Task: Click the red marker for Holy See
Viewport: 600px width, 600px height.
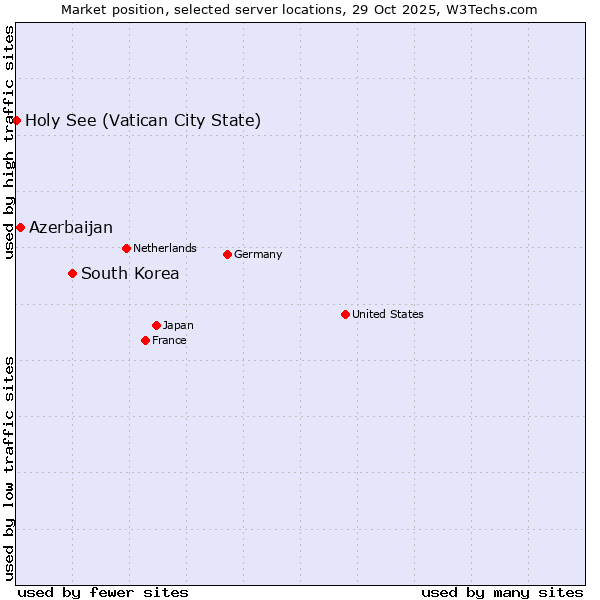Action: pyautogui.click(x=16, y=120)
